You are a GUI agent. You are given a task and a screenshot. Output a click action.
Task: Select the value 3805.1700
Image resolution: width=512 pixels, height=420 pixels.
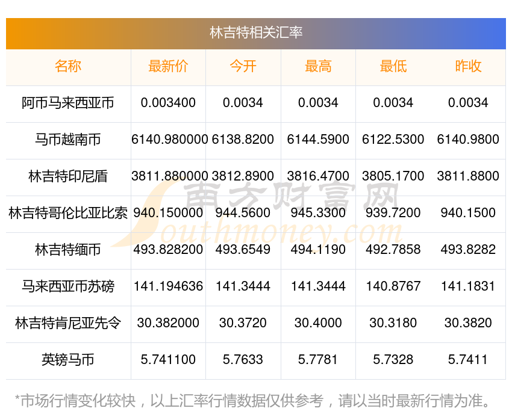[x=393, y=176]
